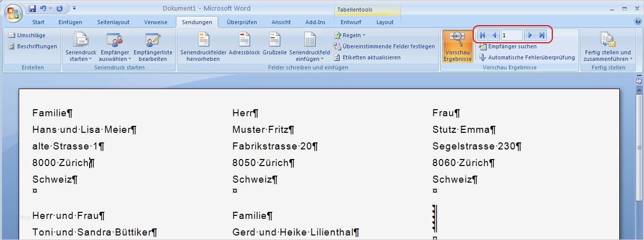
Task: Open the Add-Ins tab
Action: (315, 22)
